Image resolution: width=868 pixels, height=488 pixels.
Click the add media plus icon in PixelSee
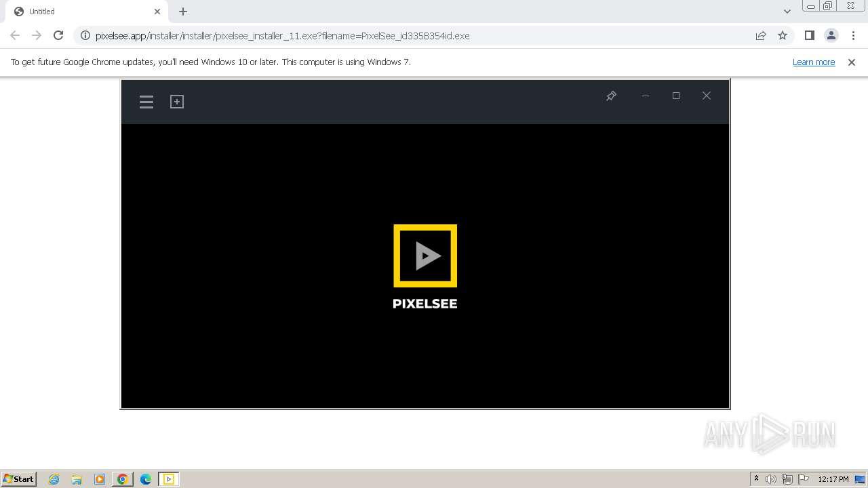[x=177, y=102]
